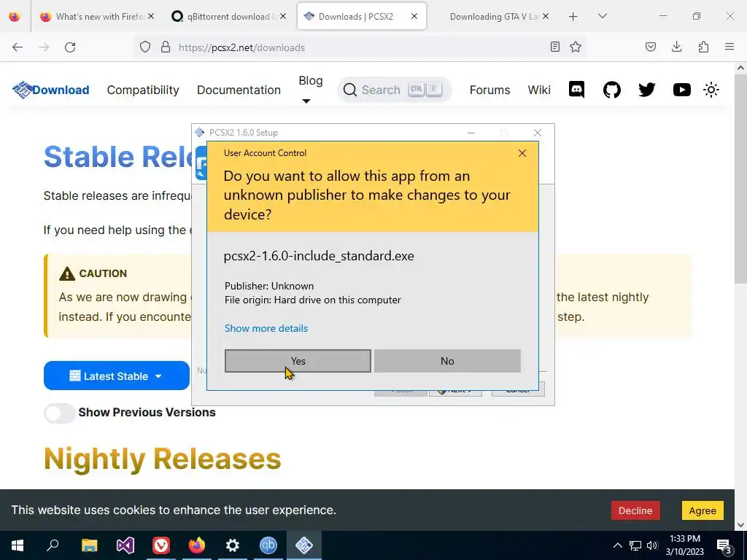The width and height of the screenshot is (747, 560).
Task: Open Visual Studio from taskbar
Action: pyautogui.click(x=125, y=545)
